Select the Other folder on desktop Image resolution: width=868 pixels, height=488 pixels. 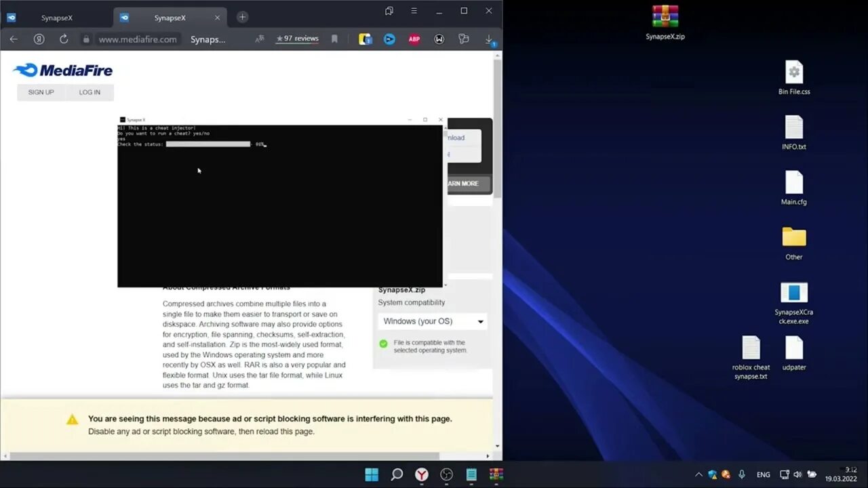pyautogui.click(x=794, y=243)
